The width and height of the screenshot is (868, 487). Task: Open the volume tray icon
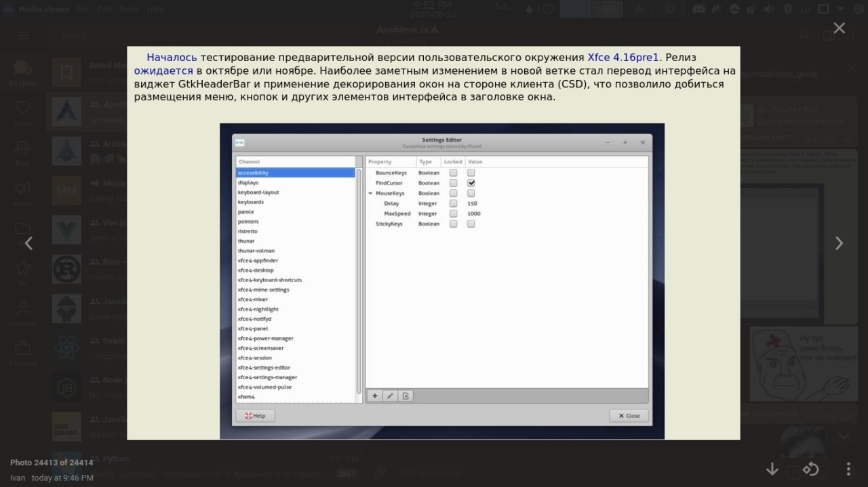[769, 9]
